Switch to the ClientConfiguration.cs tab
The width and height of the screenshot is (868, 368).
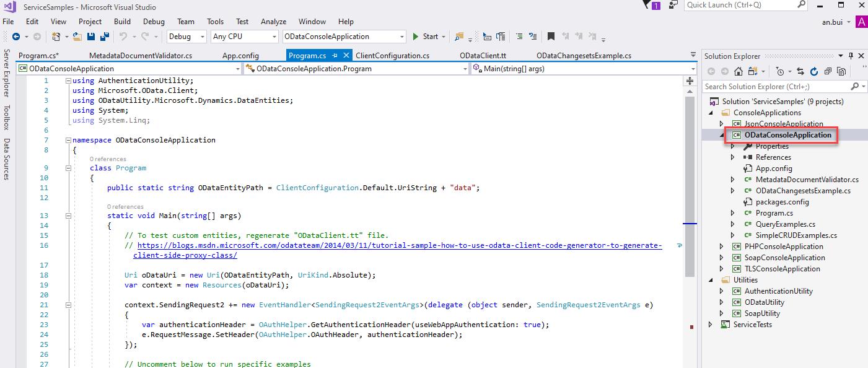point(392,56)
